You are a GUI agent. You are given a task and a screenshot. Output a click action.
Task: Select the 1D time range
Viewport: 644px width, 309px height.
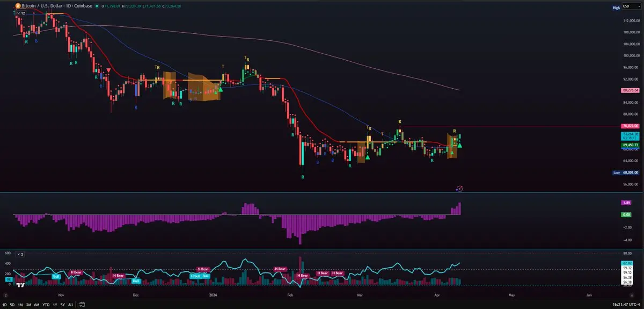point(5,305)
